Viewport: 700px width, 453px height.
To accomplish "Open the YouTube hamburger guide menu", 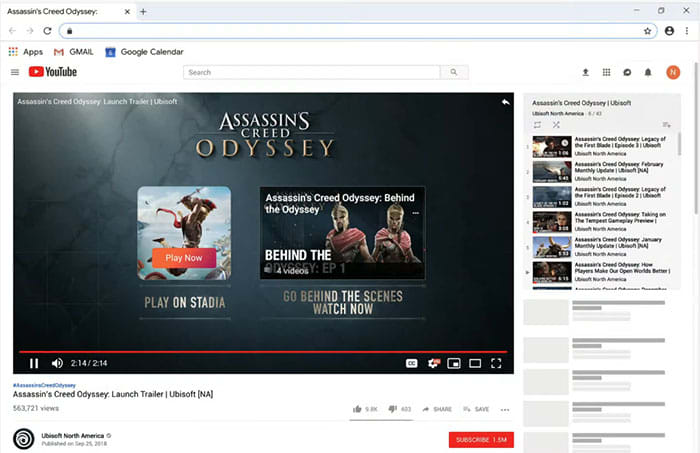I will pyautogui.click(x=14, y=72).
